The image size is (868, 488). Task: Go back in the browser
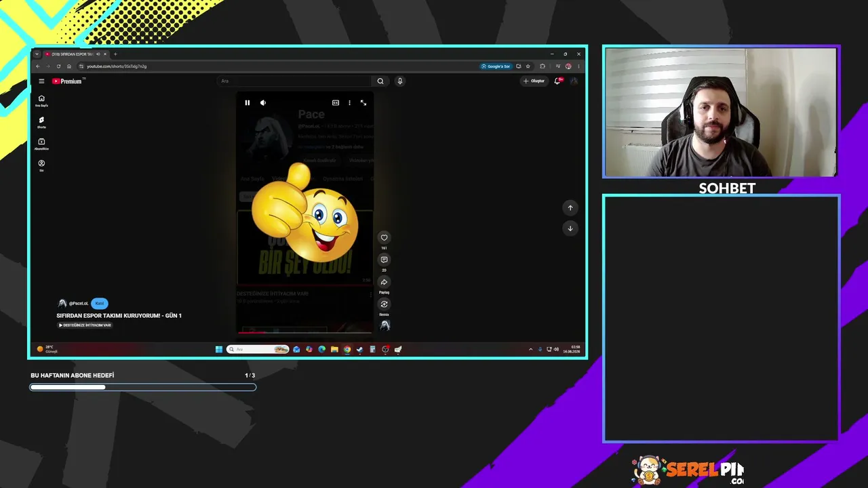tap(38, 66)
